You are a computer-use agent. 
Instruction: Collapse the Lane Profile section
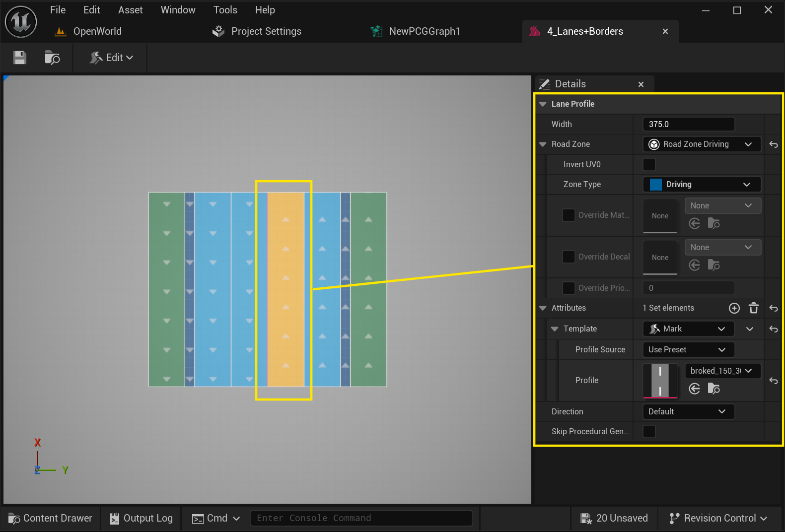point(543,104)
